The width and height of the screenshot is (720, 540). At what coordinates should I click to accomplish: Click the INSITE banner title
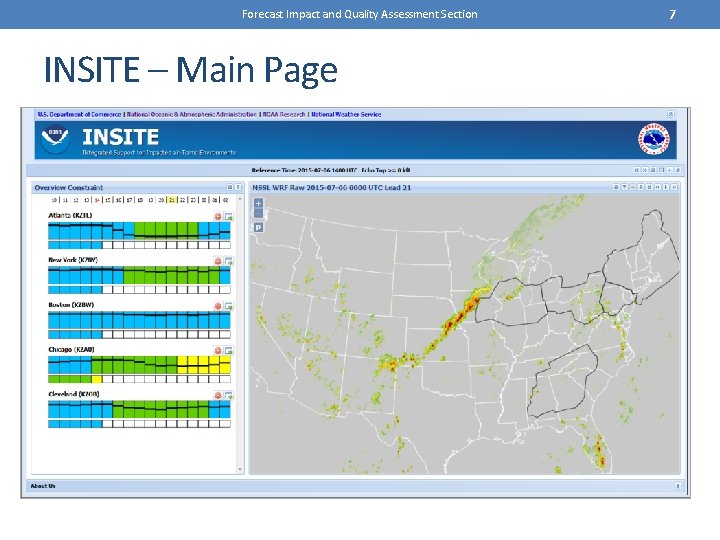click(x=120, y=137)
